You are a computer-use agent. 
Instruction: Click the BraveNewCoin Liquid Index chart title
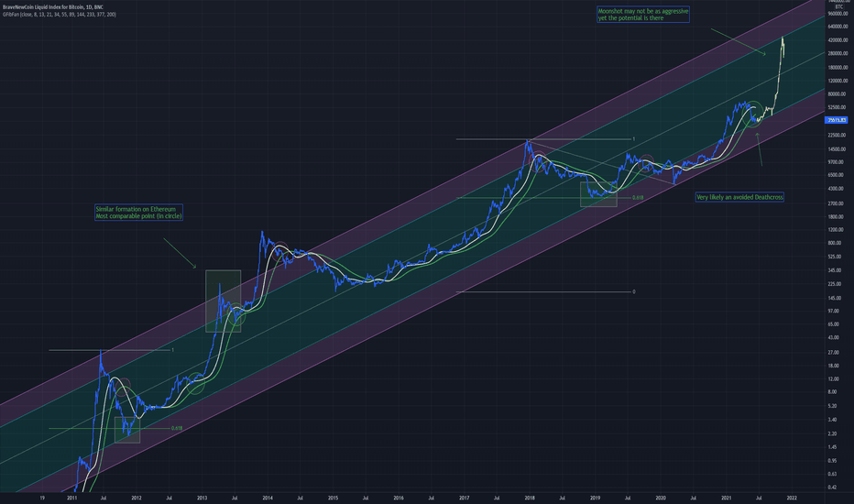click(x=53, y=7)
